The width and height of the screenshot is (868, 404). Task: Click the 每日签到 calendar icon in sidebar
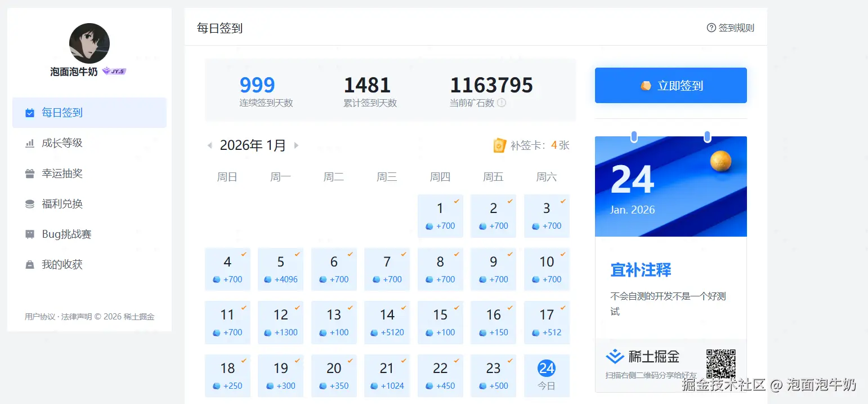click(30, 113)
